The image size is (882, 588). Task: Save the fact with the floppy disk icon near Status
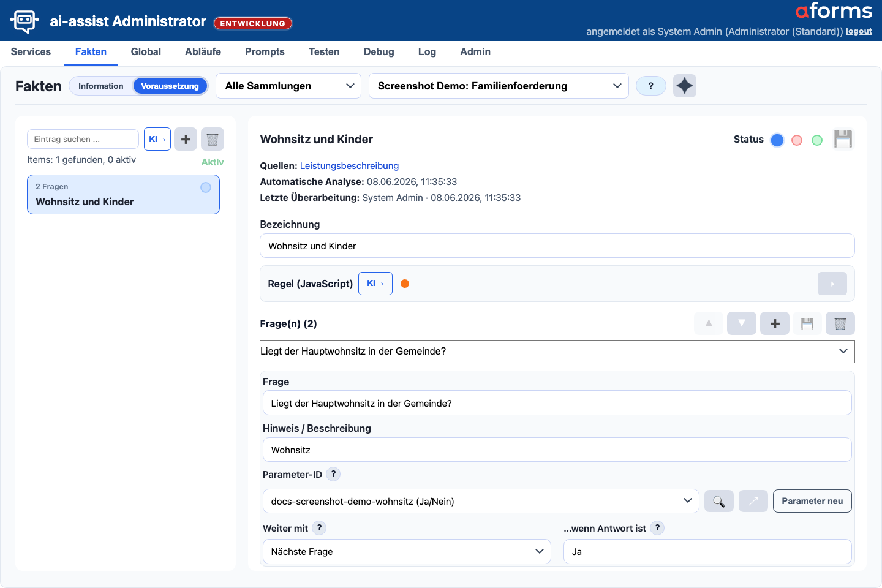[843, 139]
